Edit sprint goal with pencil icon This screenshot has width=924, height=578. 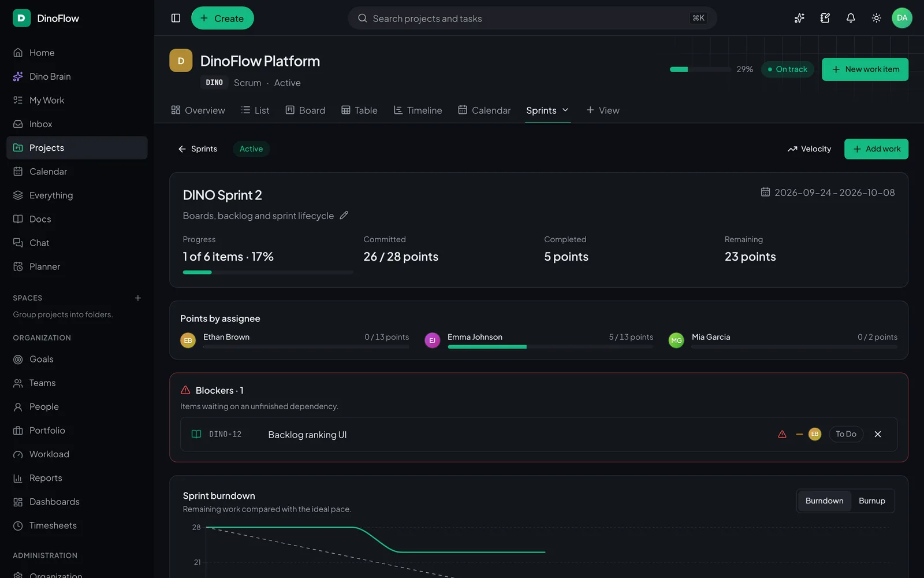coord(344,215)
